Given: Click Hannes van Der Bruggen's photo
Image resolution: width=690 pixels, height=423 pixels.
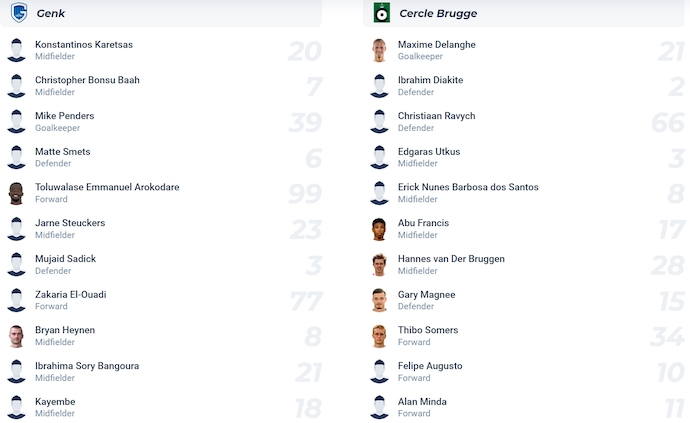Looking at the screenshot, I should tap(379, 265).
